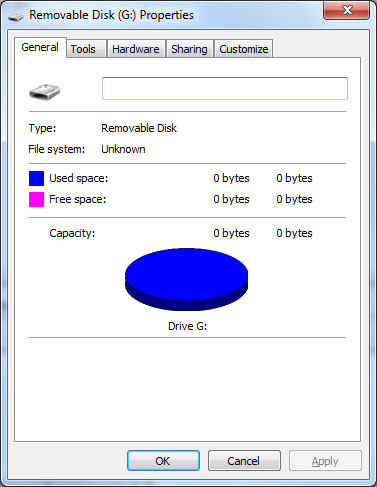
Task: Go to the Customize tab
Action: 244,49
